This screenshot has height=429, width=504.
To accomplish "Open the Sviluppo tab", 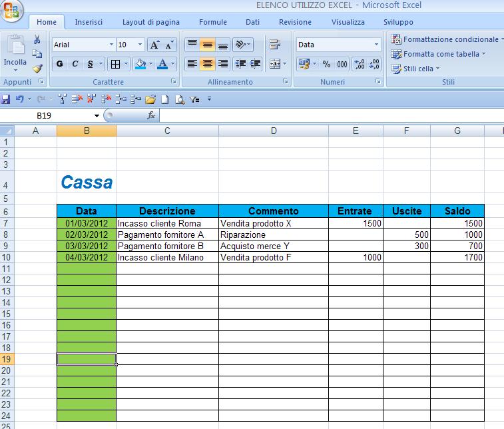I will tap(398, 22).
